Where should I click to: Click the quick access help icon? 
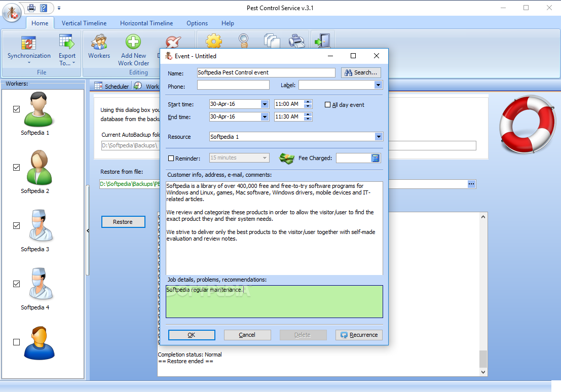click(x=44, y=8)
